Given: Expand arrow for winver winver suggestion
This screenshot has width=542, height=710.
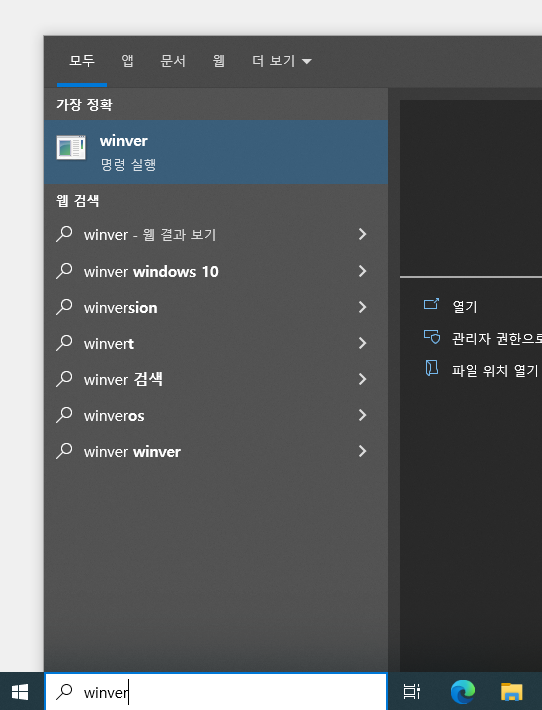Looking at the screenshot, I should [x=362, y=451].
